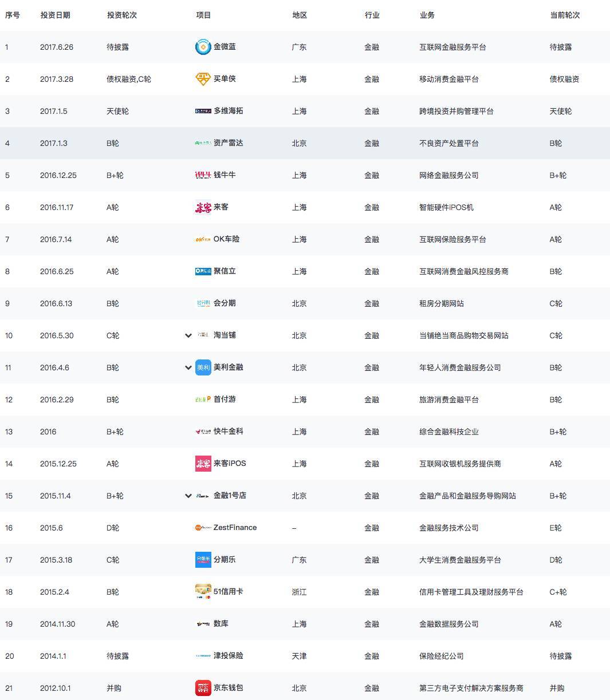Open the OK车险 project link
The height and width of the screenshot is (700, 610).
(227, 239)
